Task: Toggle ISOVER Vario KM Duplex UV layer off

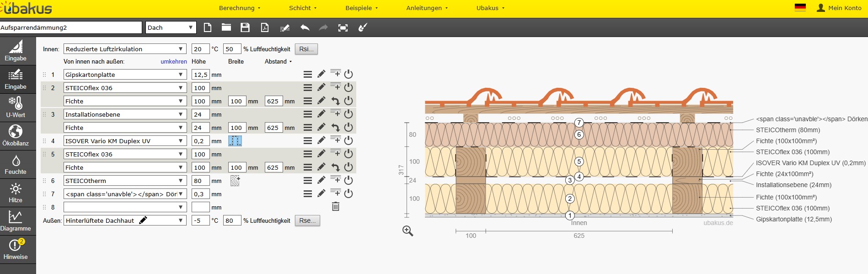Action: tap(348, 140)
